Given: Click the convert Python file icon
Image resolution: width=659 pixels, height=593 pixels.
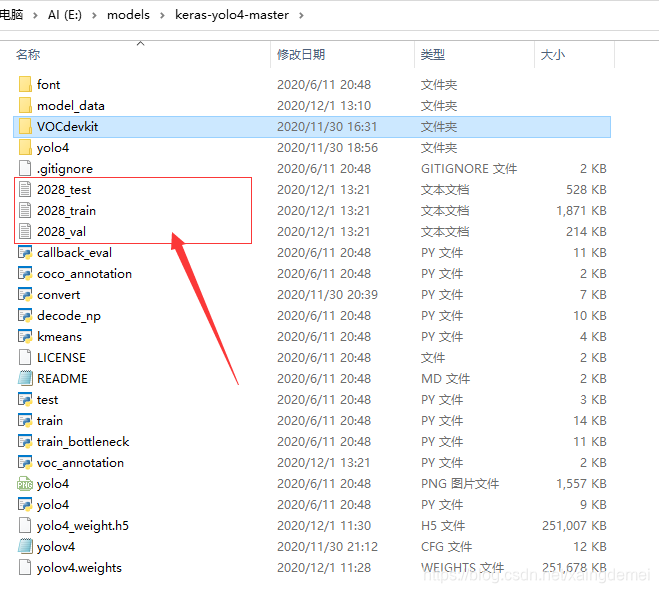Looking at the screenshot, I should click(25, 294).
